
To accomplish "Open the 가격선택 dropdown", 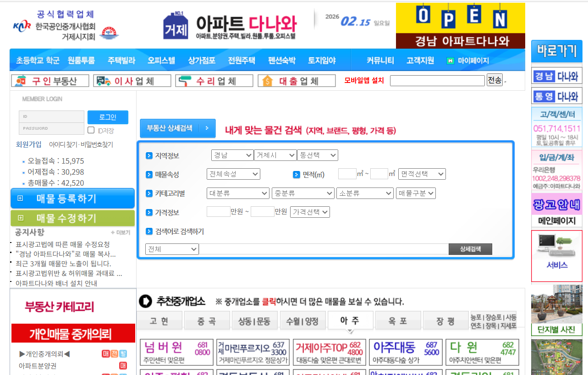I will click(x=310, y=212).
